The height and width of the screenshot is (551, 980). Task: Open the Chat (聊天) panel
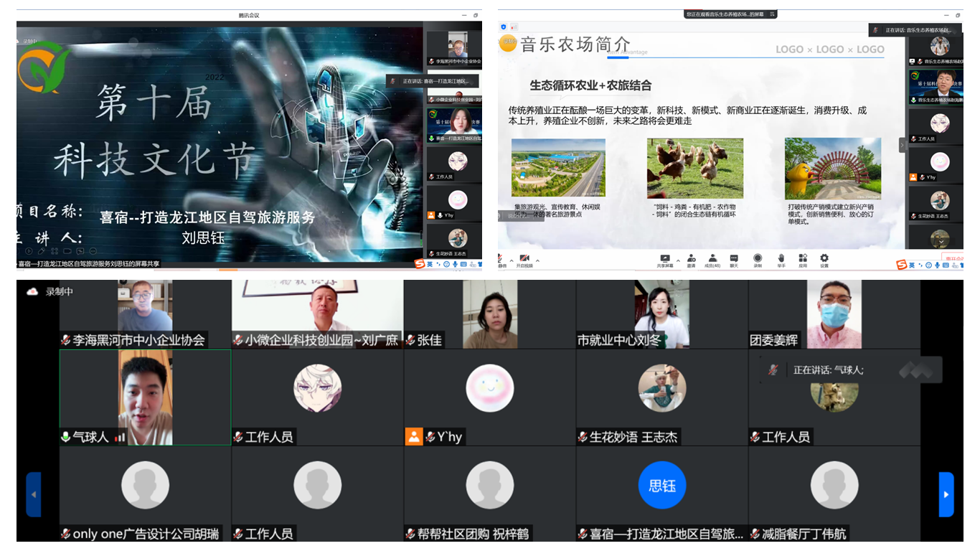[x=734, y=259]
